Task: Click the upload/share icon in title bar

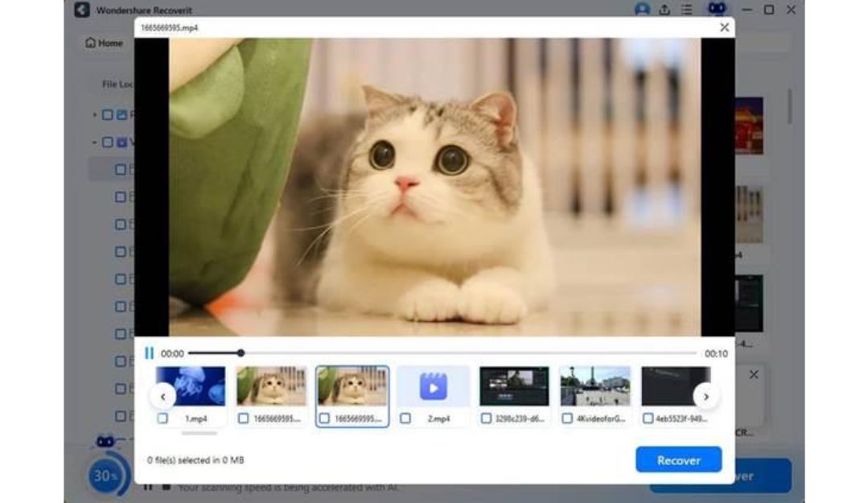Action: [664, 10]
